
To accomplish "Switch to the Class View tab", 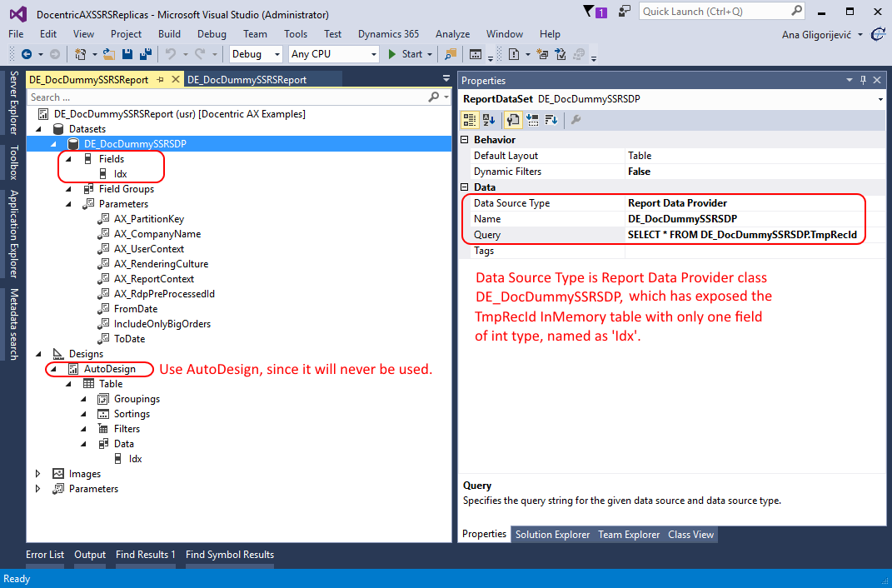I will click(690, 535).
